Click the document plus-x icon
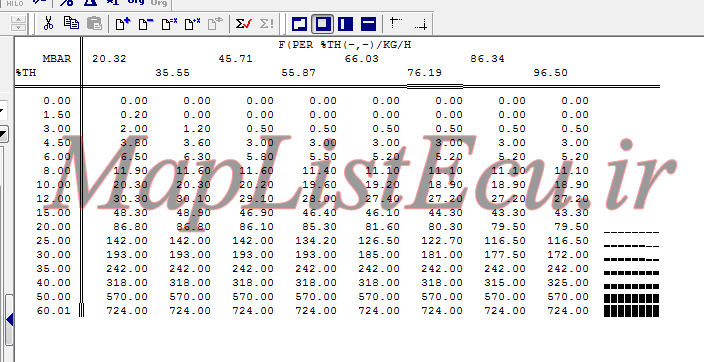The height and width of the screenshot is (362, 704). coord(193,23)
